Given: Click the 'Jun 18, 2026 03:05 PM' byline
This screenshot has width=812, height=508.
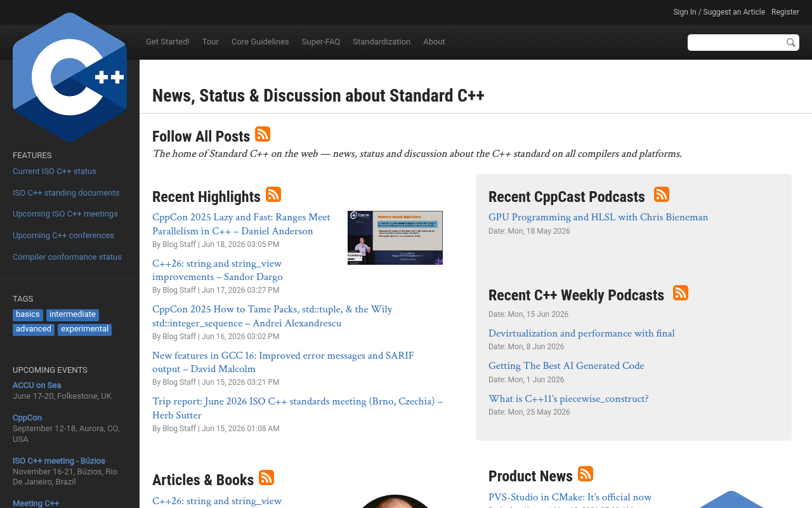Looking at the screenshot, I should point(240,244).
